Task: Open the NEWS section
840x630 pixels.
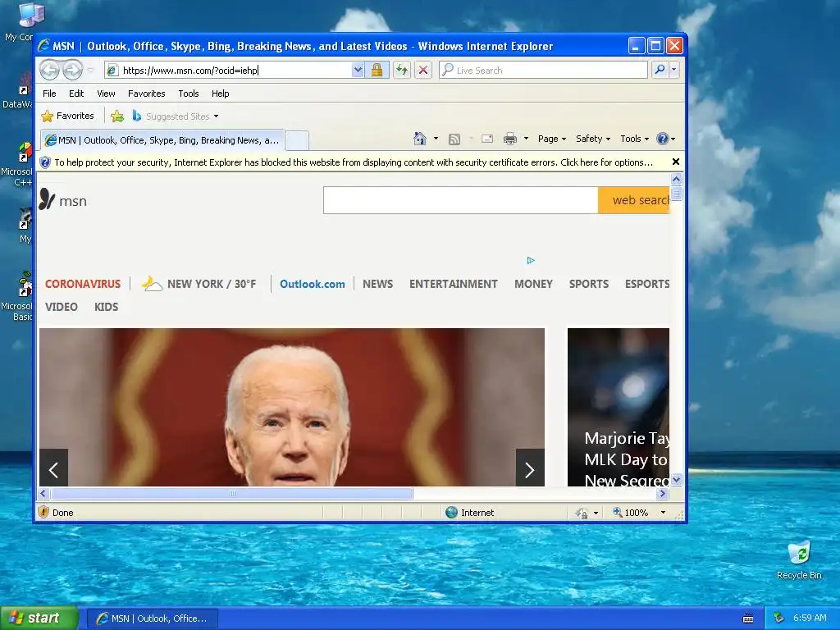Action: click(377, 284)
